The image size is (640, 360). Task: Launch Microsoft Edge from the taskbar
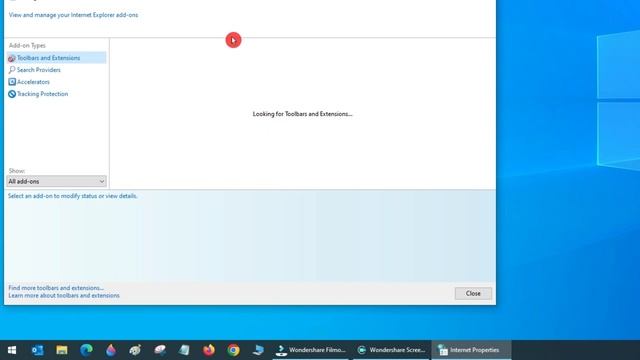pyautogui.click(x=86, y=350)
